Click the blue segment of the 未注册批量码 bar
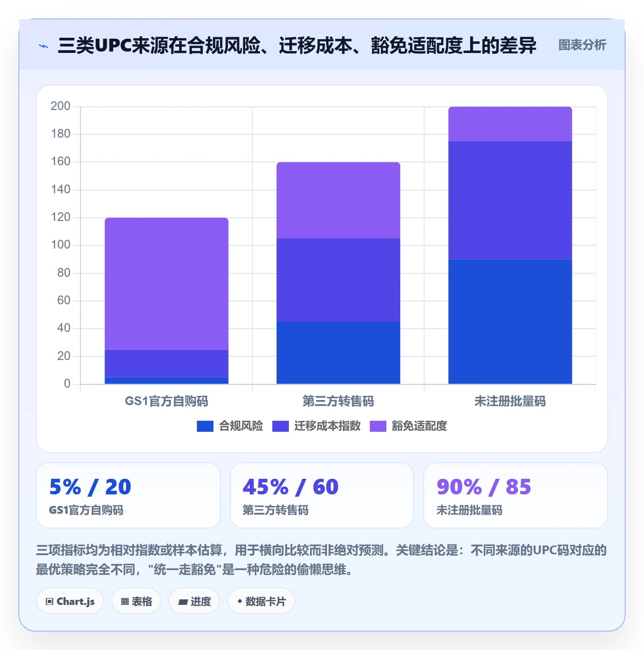 510,321
